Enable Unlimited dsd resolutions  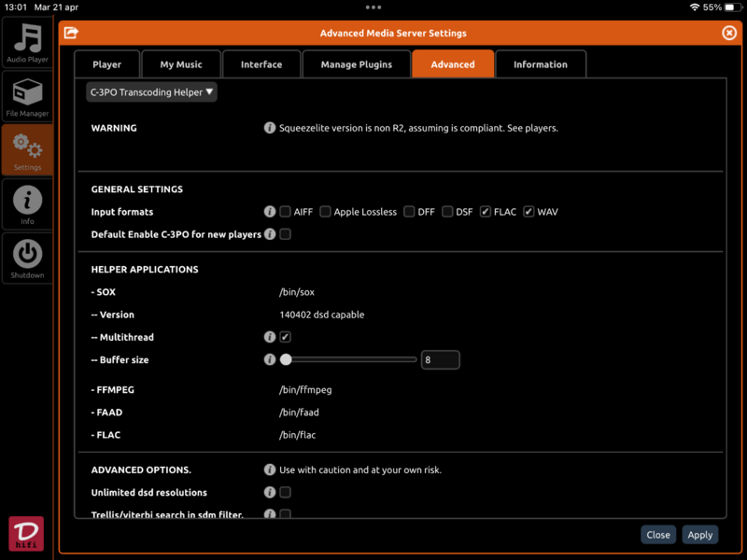(x=285, y=492)
